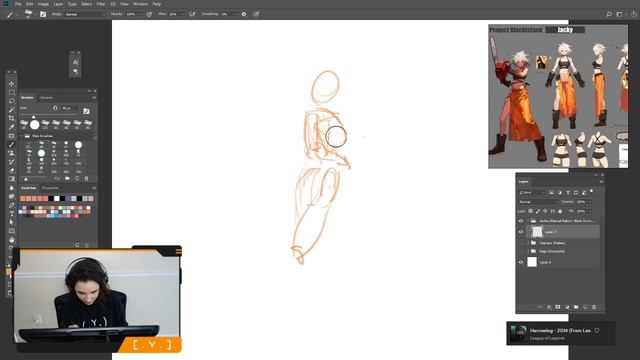Adjust the brush Size slider
This screenshot has width=640, height=360.
(x=34, y=117)
